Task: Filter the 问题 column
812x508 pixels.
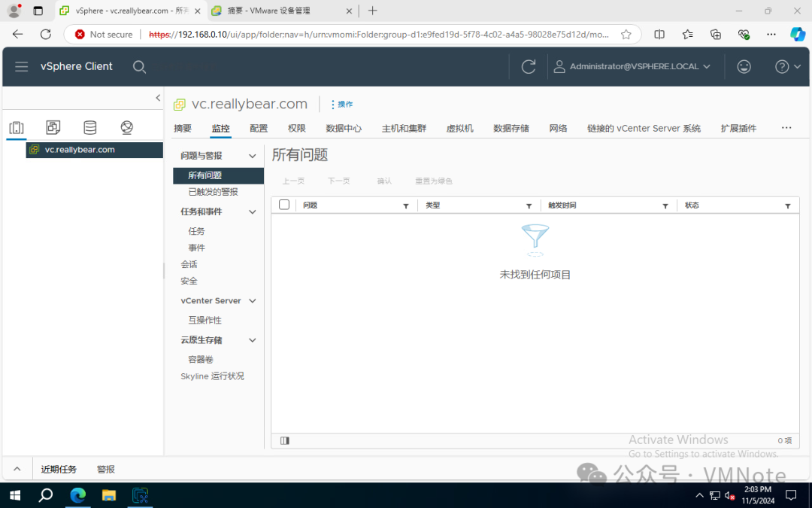Action: click(406, 205)
